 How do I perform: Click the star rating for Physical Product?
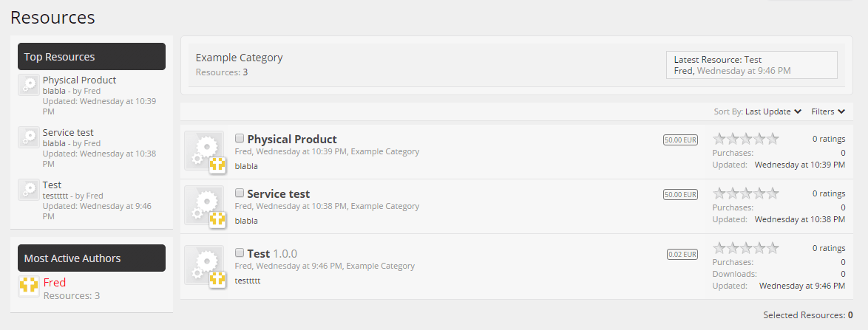[x=746, y=139]
